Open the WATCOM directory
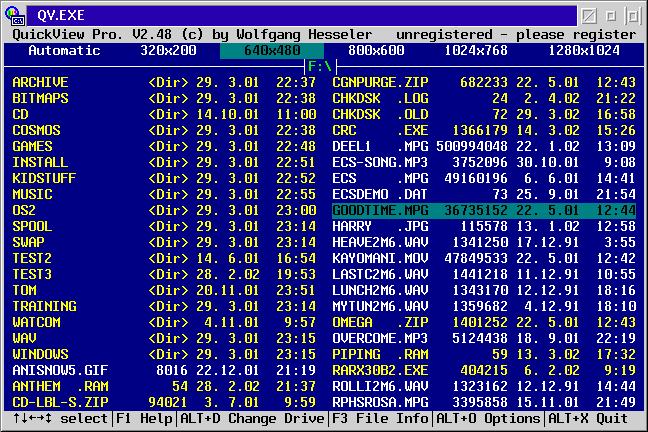This screenshot has height=432, width=648. [x=164, y=322]
